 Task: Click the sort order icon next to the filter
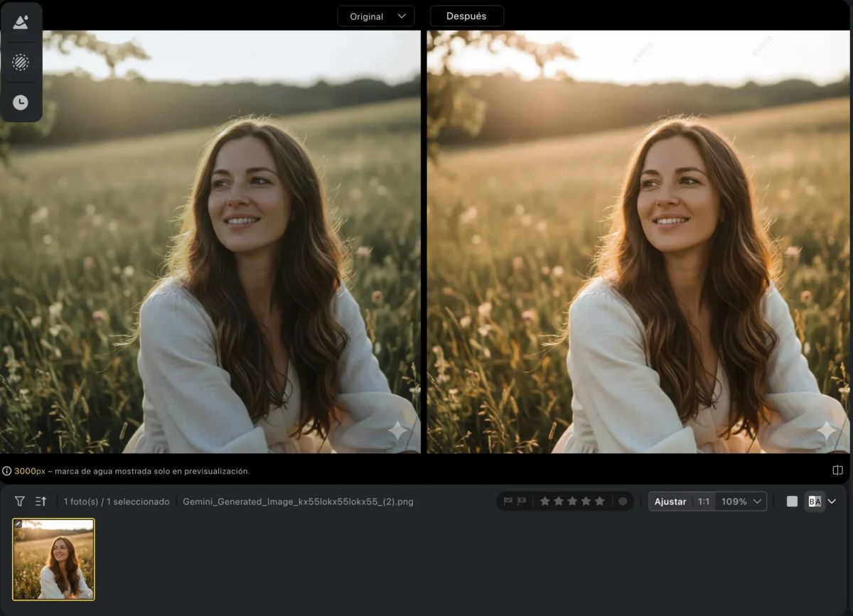click(41, 501)
